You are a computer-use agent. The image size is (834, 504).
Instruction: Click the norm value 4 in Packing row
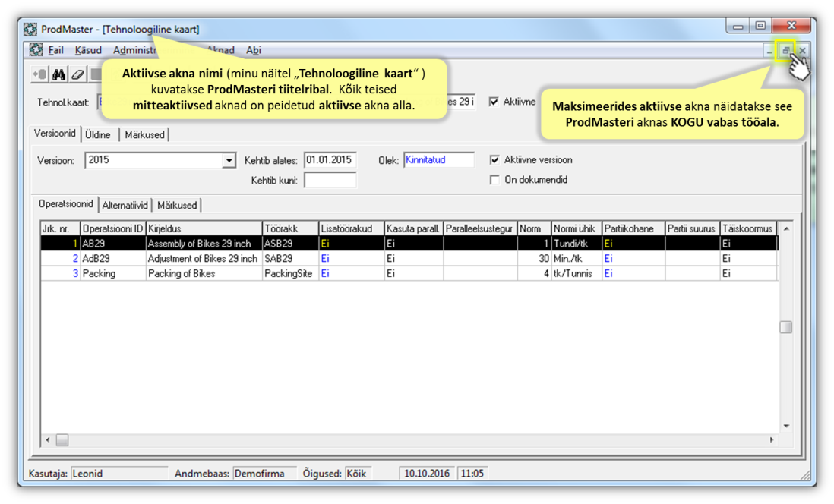(x=534, y=273)
